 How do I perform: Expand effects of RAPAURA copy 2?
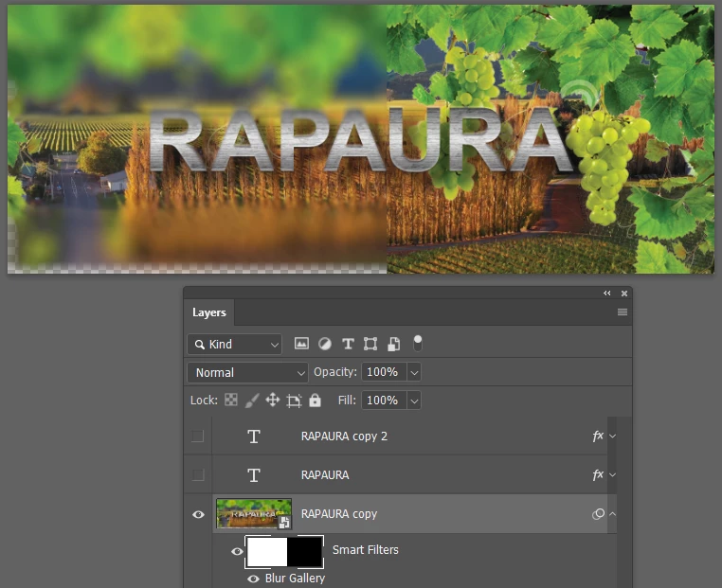pos(612,436)
